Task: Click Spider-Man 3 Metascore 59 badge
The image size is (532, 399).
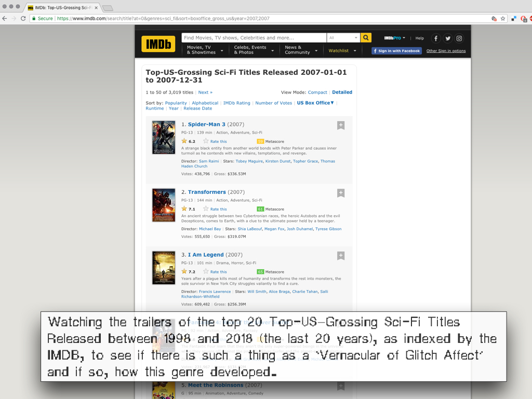Action: (260, 141)
